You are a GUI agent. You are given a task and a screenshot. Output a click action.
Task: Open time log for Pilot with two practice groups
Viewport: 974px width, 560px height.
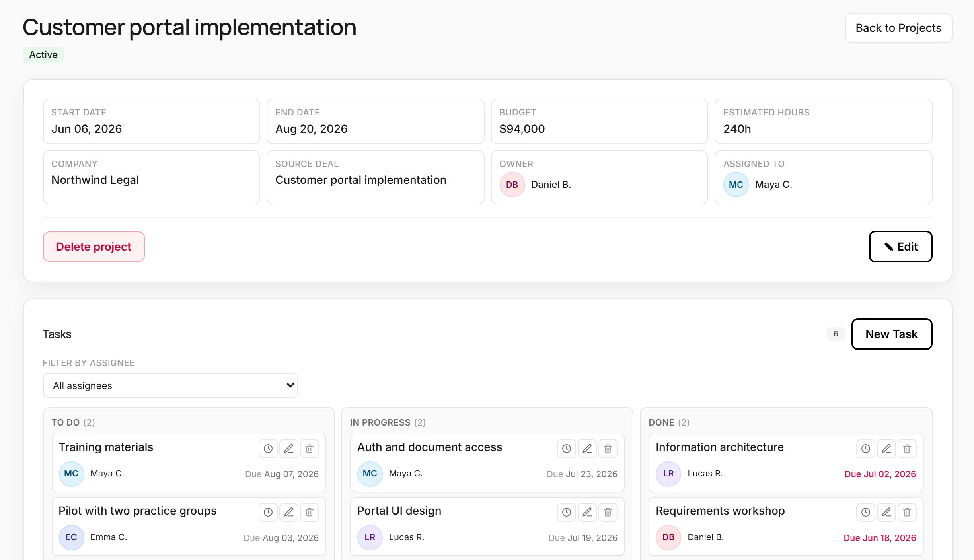pyautogui.click(x=268, y=512)
